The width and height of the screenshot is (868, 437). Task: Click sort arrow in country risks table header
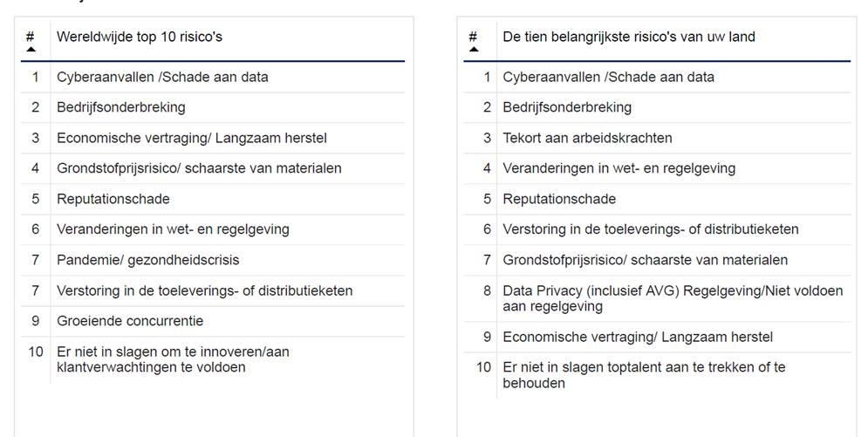[x=473, y=50]
